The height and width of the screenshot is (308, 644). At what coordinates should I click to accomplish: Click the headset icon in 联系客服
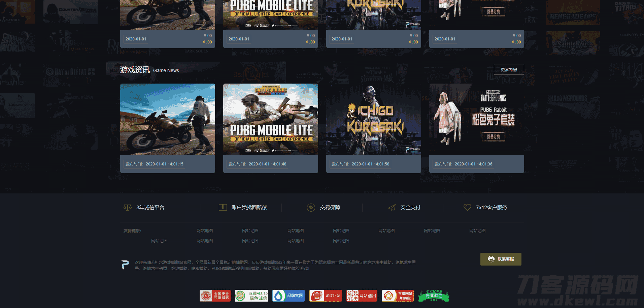(x=491, y=259)
